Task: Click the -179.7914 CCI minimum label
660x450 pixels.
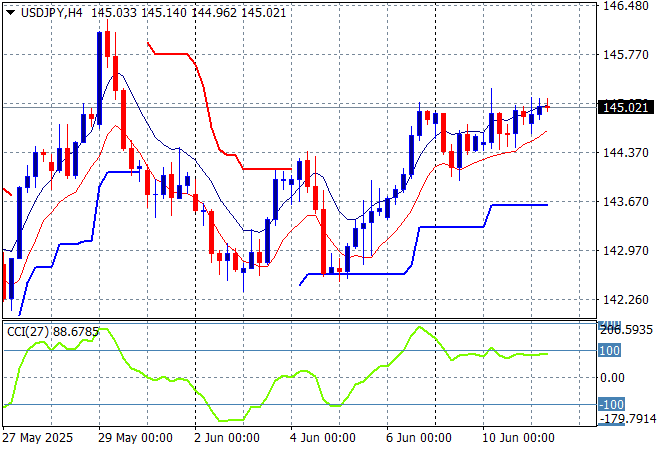Action: pyautogui.click(x=627, y=419)
